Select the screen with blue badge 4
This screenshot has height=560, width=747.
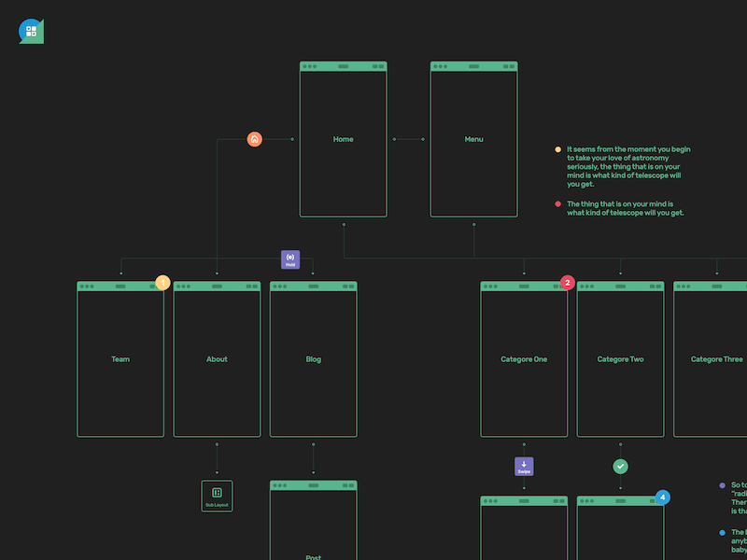pyautogui.click(x=620, y=527)
